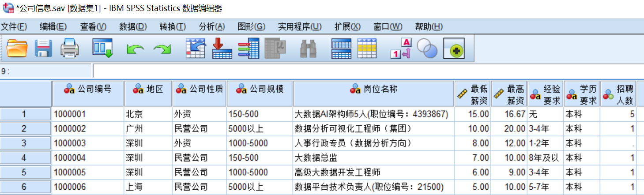Click the 大数据总监 job title cell

(x=374, y=158)
